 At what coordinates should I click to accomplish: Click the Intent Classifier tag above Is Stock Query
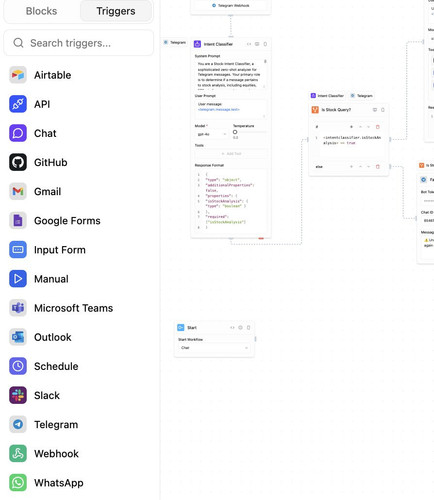point(327,96)
